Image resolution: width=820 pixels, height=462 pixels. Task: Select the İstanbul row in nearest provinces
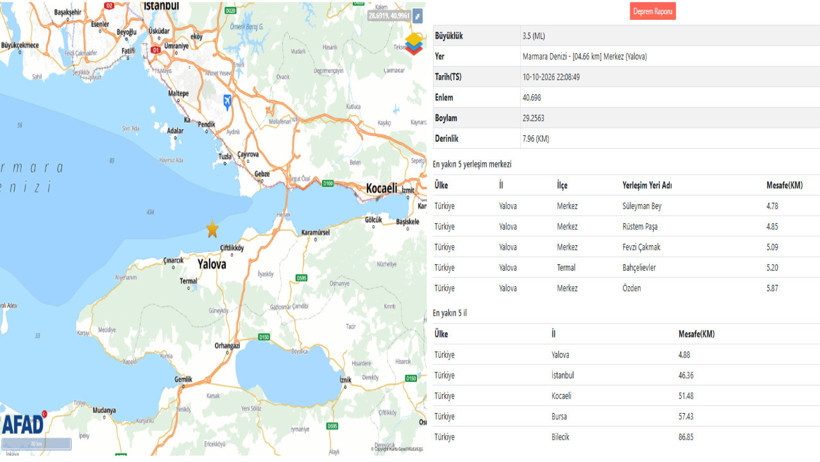(626, 376)
